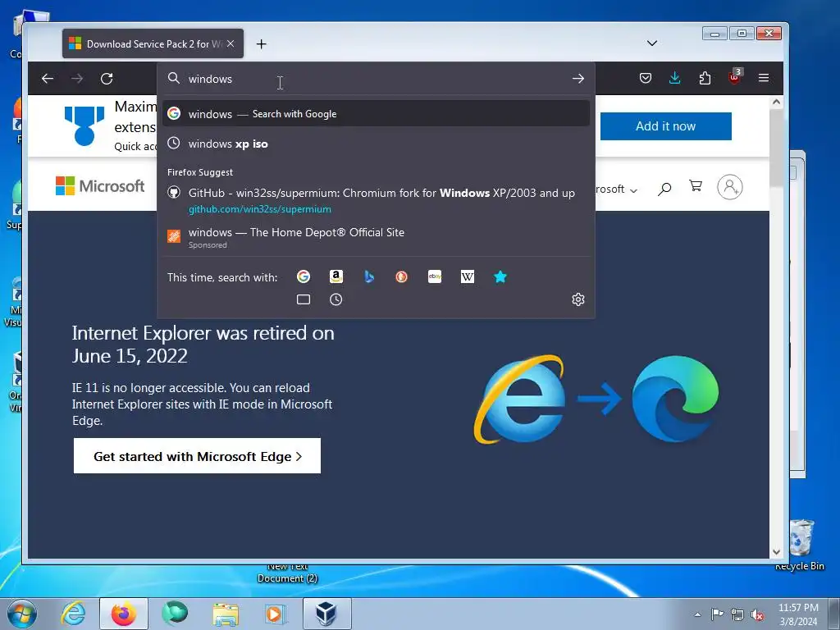The image size is (840, 630).
Task: Select the Download Service Pack 2 tab
Action: [x=153, y=44]
